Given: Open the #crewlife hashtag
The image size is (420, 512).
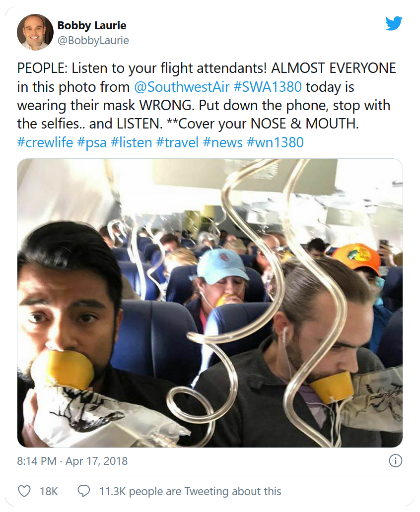Looking at the screenshot, I should click(x=45, y=142).
